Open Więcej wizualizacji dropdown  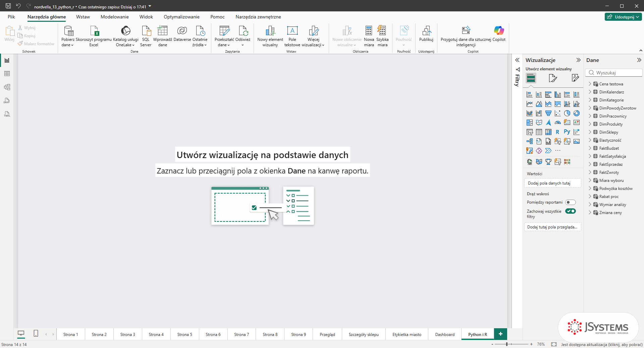click(313, 36)
